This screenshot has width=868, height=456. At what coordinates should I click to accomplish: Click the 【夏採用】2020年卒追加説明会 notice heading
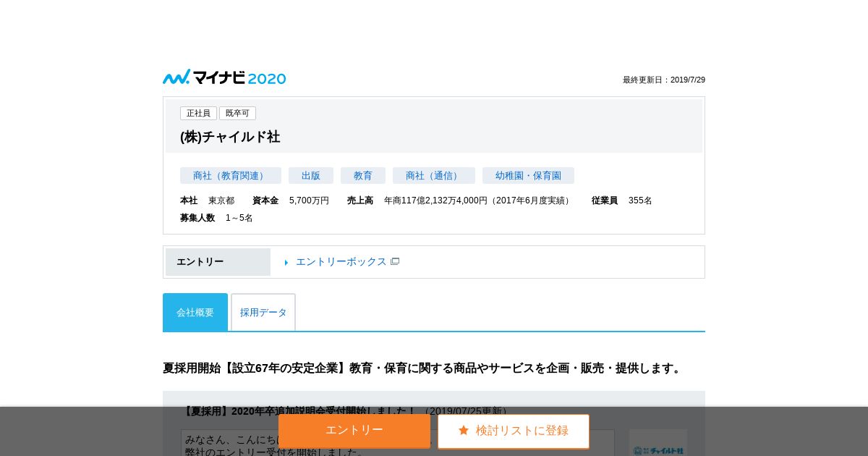(298, 410)
